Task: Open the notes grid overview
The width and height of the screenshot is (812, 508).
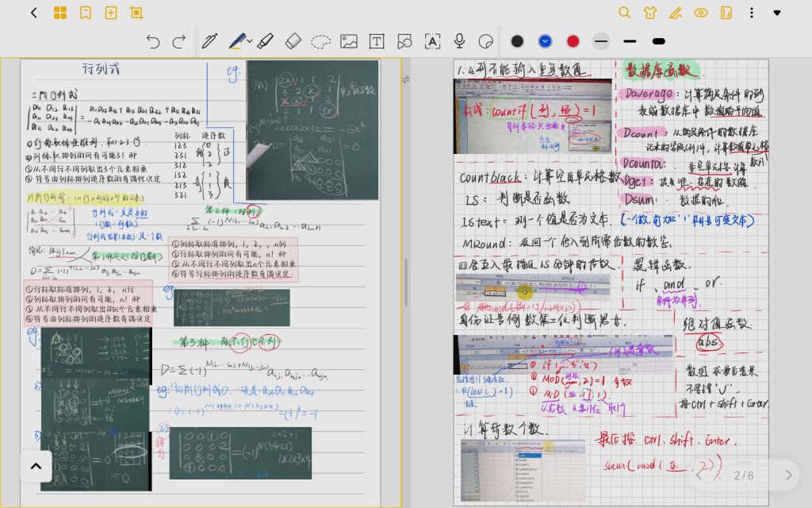Action: 60,13
